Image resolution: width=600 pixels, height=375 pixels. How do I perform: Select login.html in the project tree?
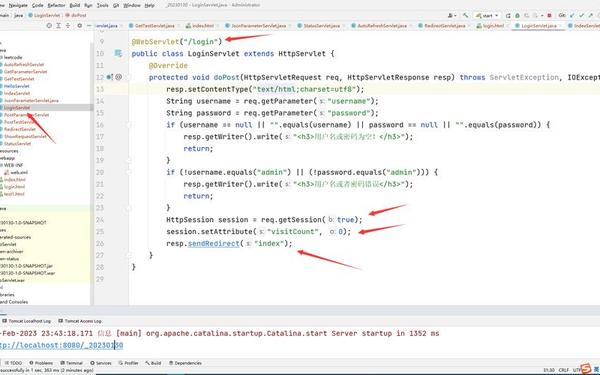point(15,187)
